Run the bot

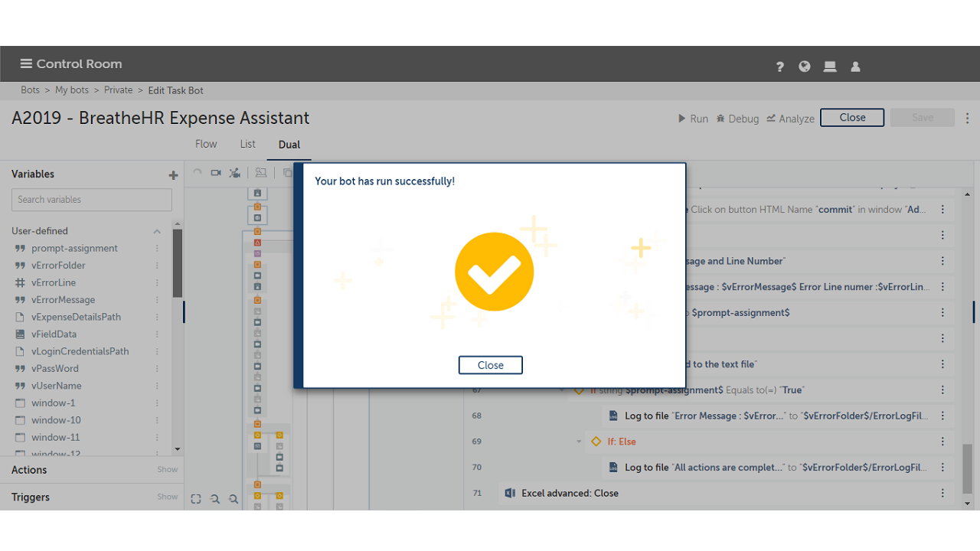[693, 119]
